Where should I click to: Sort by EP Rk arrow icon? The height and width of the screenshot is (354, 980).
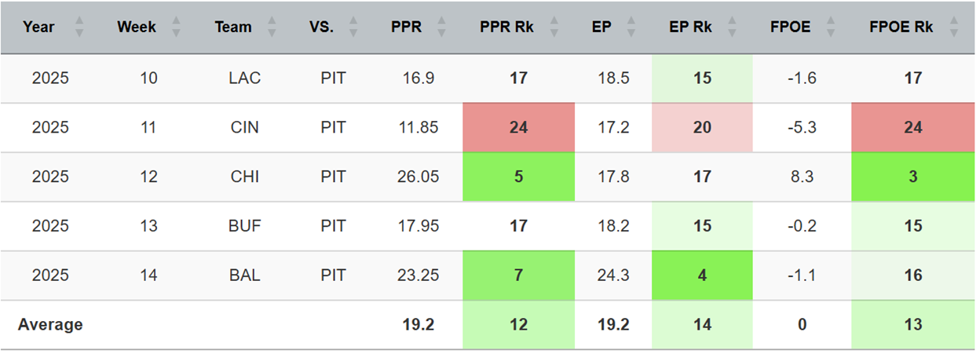[732, 27]
